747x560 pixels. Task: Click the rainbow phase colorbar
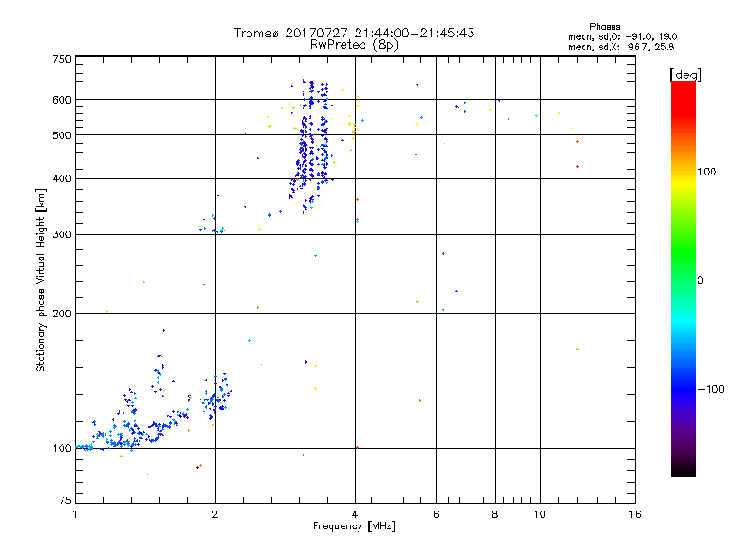pyautogui.click(x=684, y=278)
